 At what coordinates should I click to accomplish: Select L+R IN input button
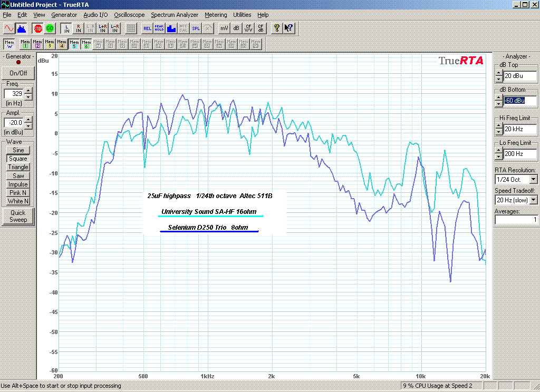(x=103, y=28)
